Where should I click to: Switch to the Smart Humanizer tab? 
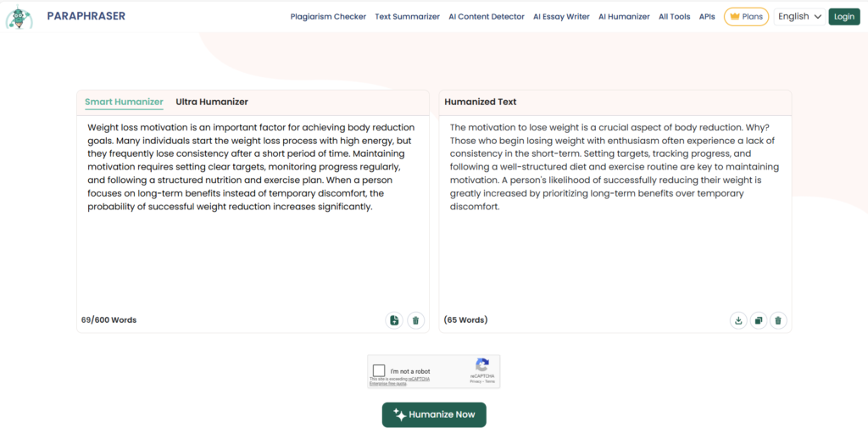click(x=124, y=102)
